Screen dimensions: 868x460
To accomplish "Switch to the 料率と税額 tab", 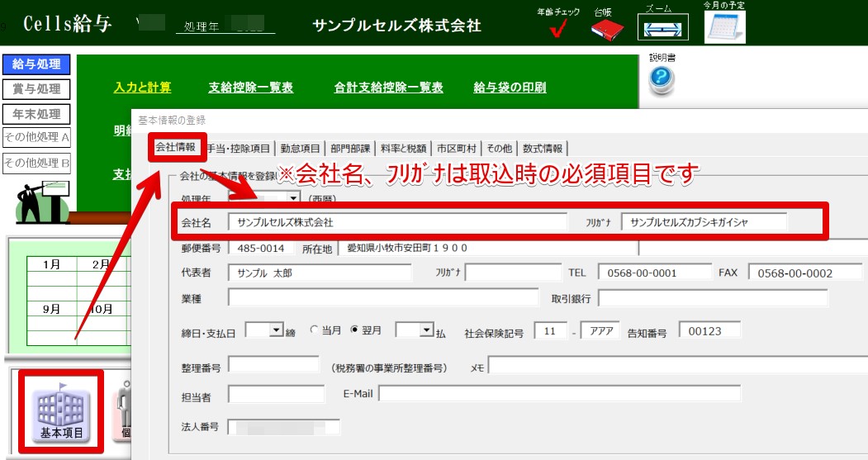I will (404, 149).
